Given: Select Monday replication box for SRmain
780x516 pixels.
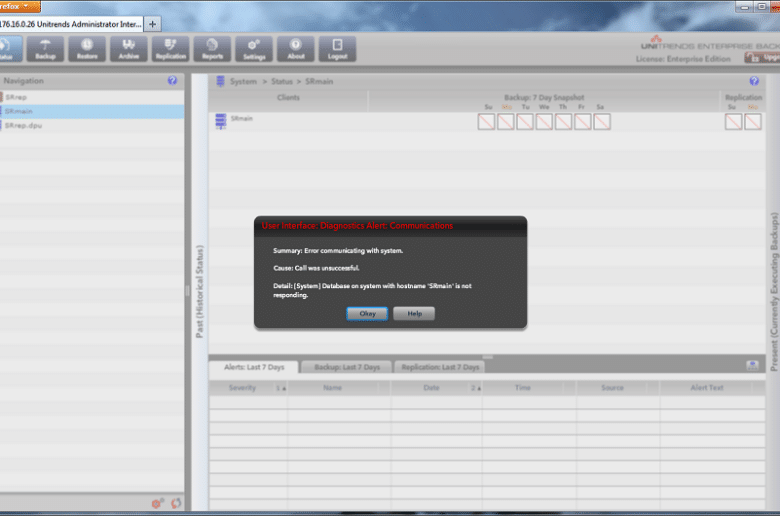Looking at the screenshot, I should tap(753, 122).
